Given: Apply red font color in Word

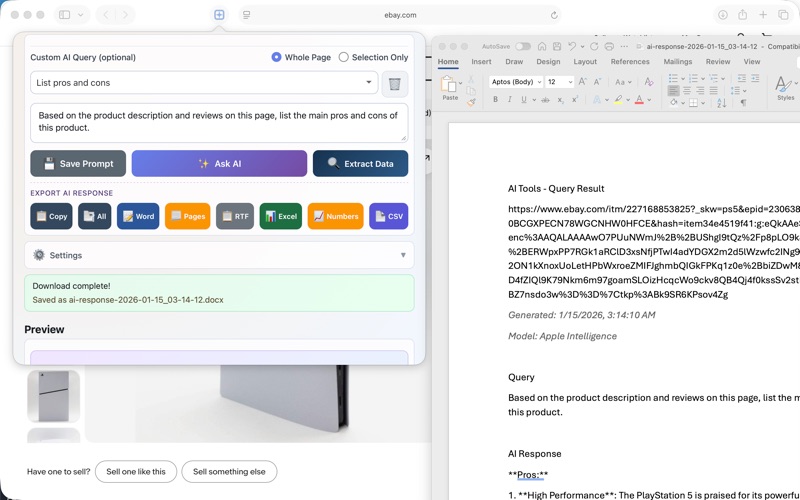Looking at the screenshot, I should (x=639, y=99).
